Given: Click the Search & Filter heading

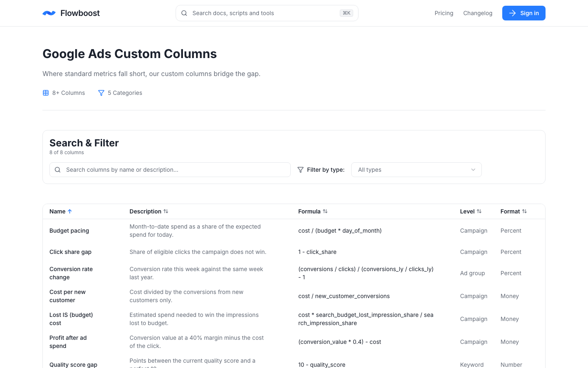Looking at the screenshot, I should coord(84,143).
